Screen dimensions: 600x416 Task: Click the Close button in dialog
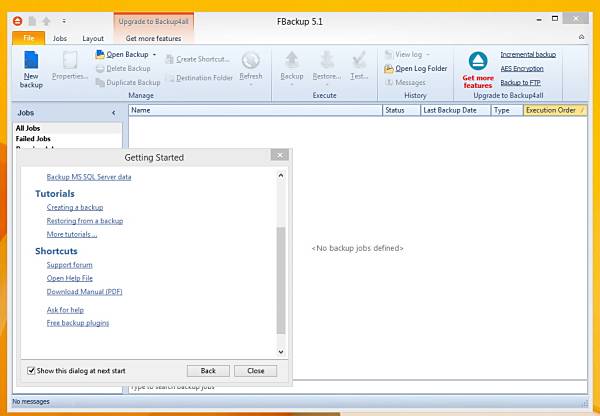tap(256, 370)
